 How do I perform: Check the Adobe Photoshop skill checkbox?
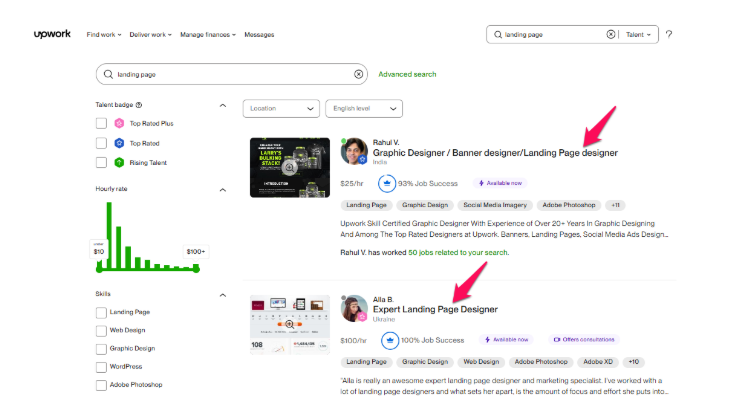tap(101, 385)
